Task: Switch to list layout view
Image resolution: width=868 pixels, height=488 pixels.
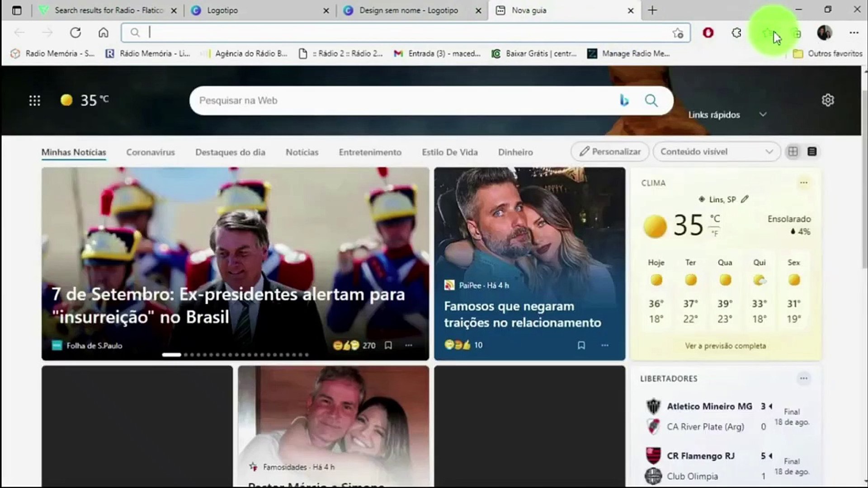Action: click(812, 152)
